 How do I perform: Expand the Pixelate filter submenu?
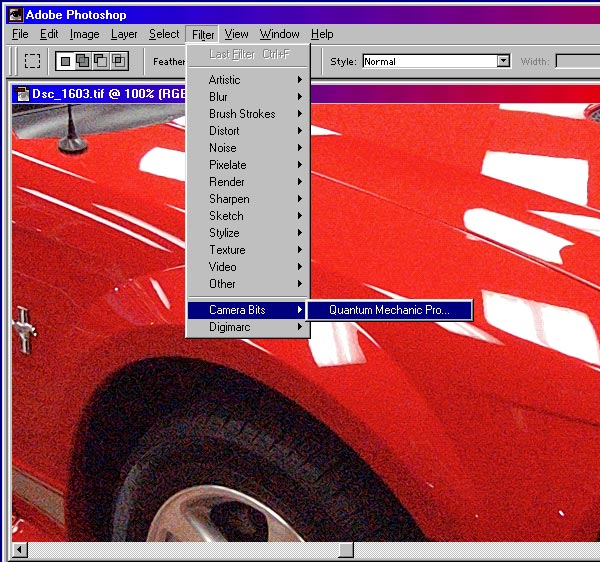click(248, 165)
